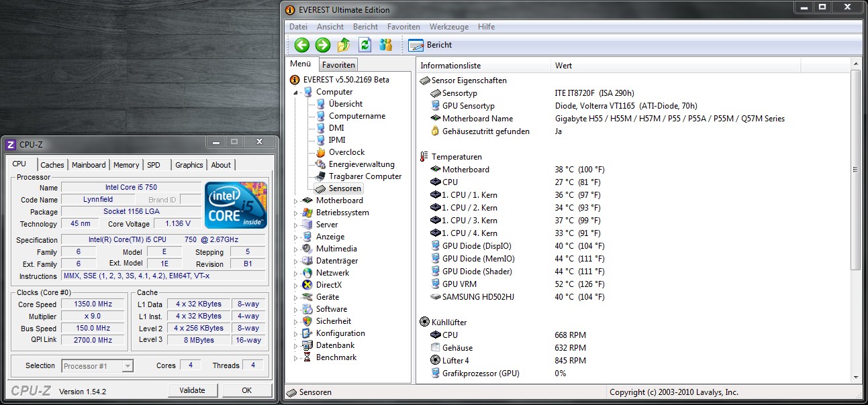Expand the Datenträger tree node
868x405 pixels.
[296, 261]
